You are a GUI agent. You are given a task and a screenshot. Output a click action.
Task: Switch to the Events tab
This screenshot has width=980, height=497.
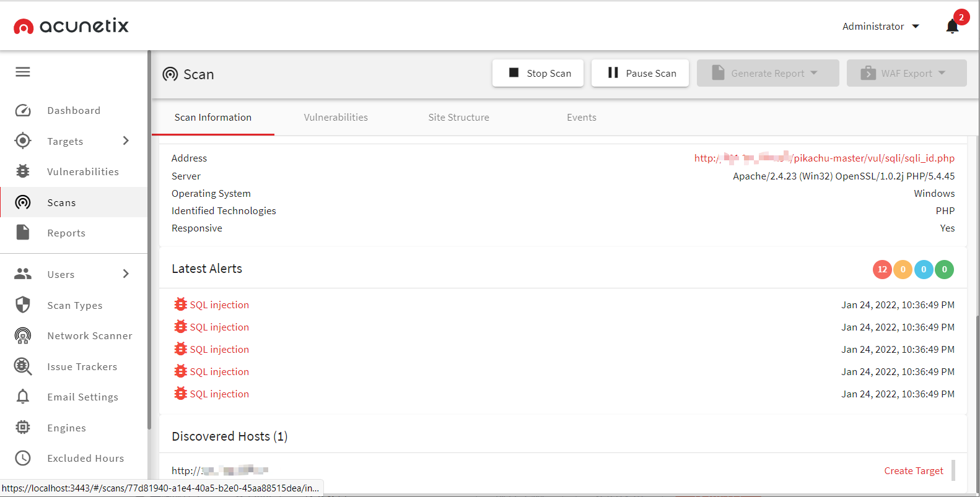pyautogui.click(x=581, y=117)
